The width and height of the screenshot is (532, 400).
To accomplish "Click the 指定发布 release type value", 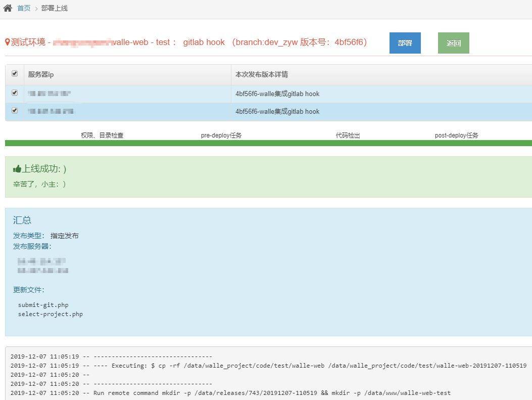I will point(65,236).
